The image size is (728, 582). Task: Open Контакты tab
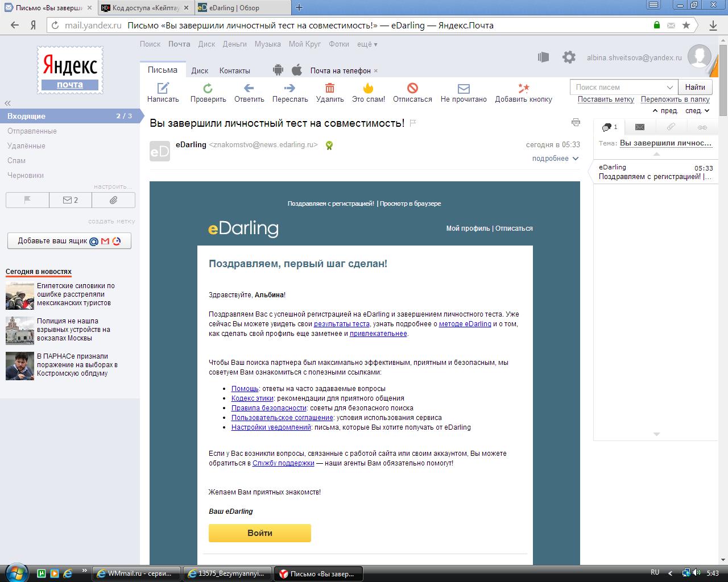click(234, 70)
